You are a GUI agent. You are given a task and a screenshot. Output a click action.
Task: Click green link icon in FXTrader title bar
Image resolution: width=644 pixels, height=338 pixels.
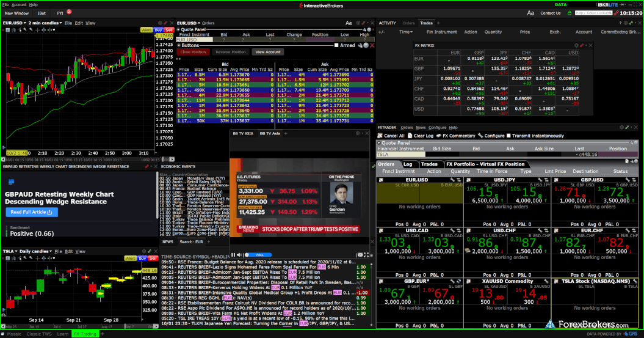(x=627, y=128)
